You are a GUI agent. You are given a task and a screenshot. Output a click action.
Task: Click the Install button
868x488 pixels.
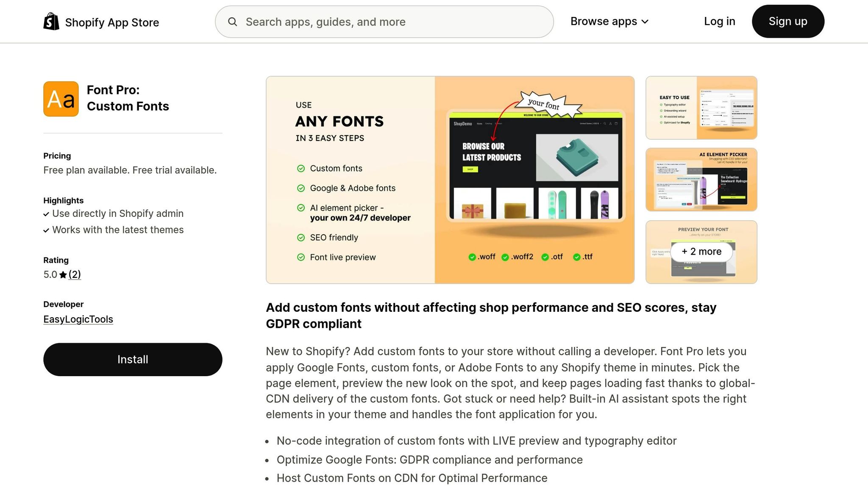pyautogui.click(x=133, y=359)
